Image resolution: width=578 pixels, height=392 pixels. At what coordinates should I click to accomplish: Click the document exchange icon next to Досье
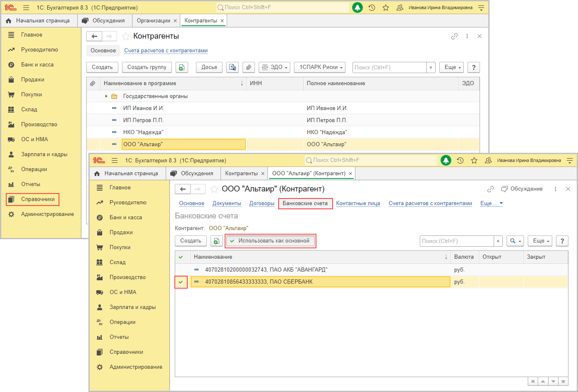[233, 67]
